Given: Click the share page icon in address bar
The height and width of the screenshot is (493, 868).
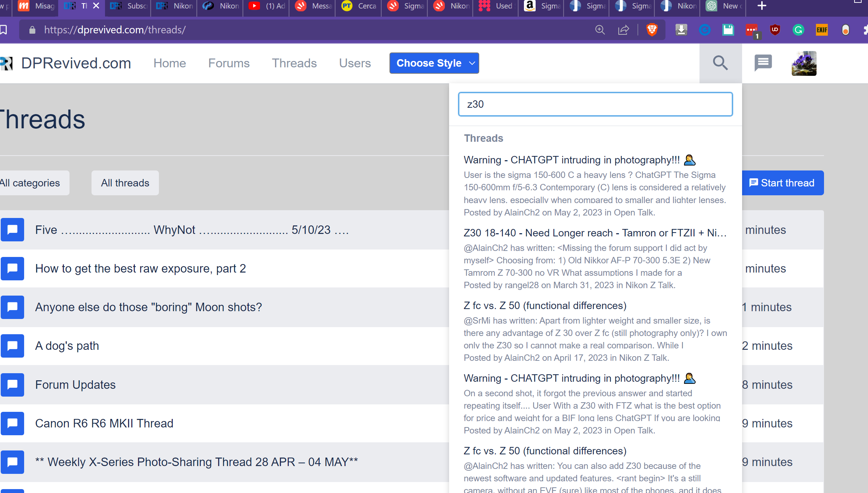Looking at the screenshot, I should click(623, 30).
